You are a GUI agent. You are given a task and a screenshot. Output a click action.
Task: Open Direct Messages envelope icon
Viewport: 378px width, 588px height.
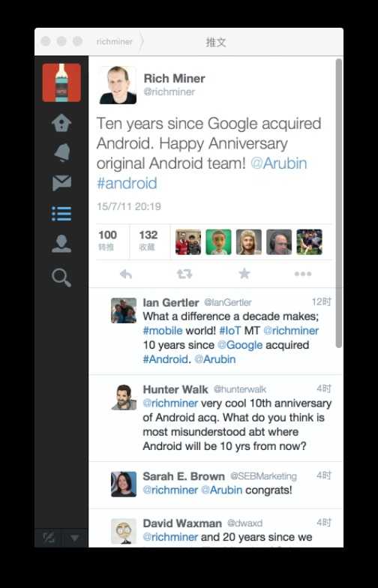(61, 183)
